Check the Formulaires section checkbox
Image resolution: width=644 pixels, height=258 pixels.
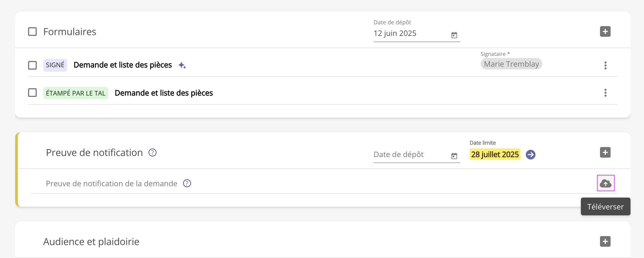32,32
